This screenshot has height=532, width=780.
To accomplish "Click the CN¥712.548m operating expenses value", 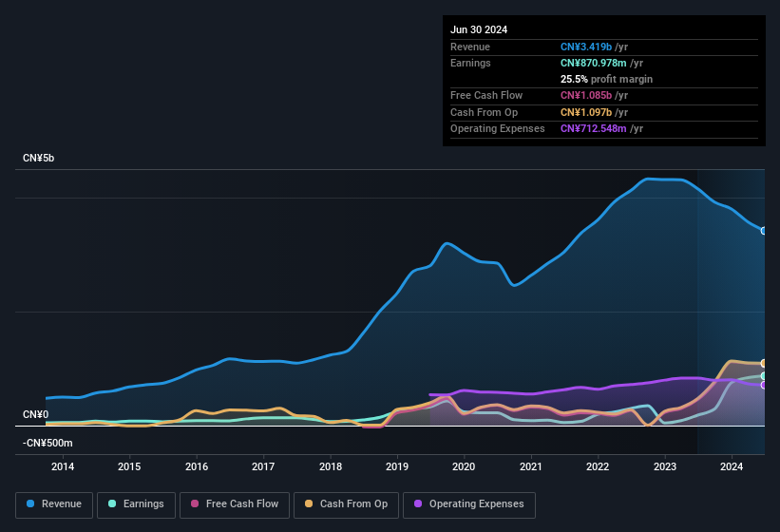I will click(x=594, y=128).
